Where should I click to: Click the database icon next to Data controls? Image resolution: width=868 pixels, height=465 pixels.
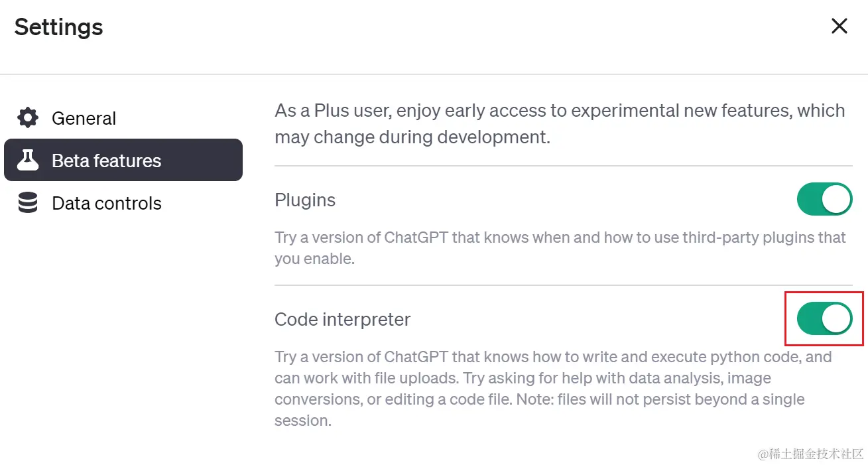(x=27, y=203)
